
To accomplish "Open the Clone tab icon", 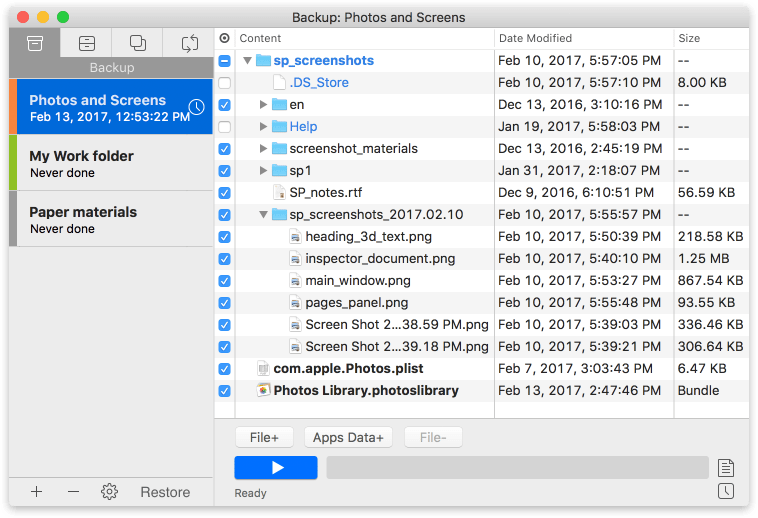I will coord(138,43).
